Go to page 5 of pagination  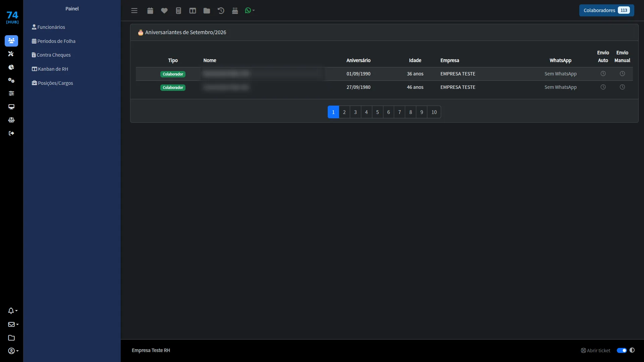pos(377,112)
